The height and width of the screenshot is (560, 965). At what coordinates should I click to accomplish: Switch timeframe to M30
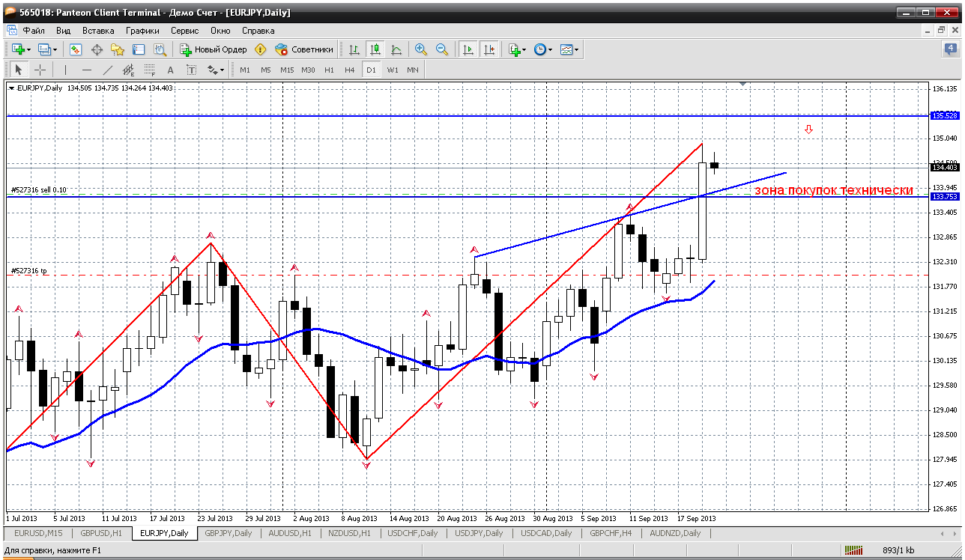308,70
